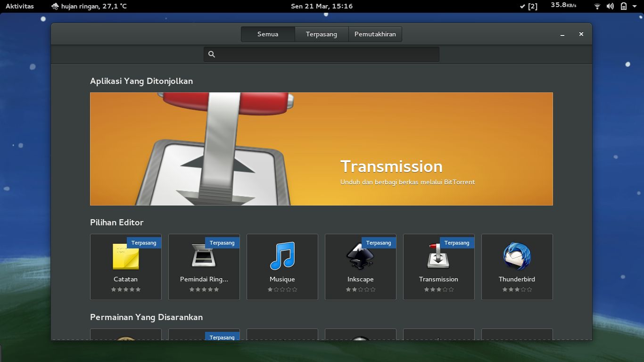
Task: Click the checkmark [2] notification indicator
Action: click(x=528, y=6)
